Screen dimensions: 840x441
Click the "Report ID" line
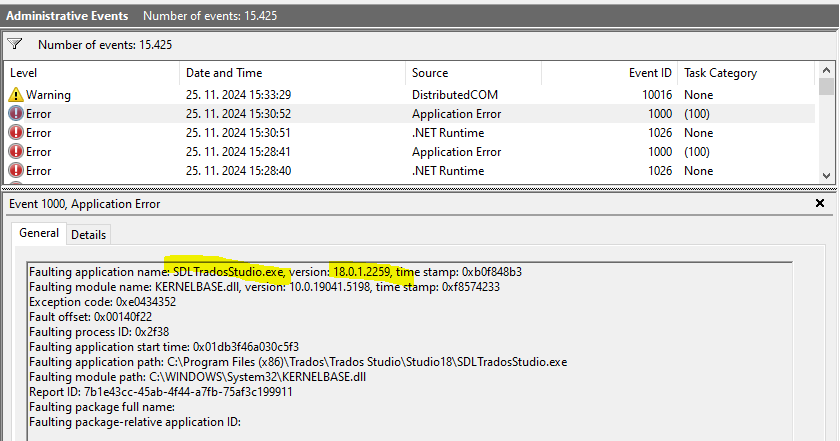(x=161, y=392)
